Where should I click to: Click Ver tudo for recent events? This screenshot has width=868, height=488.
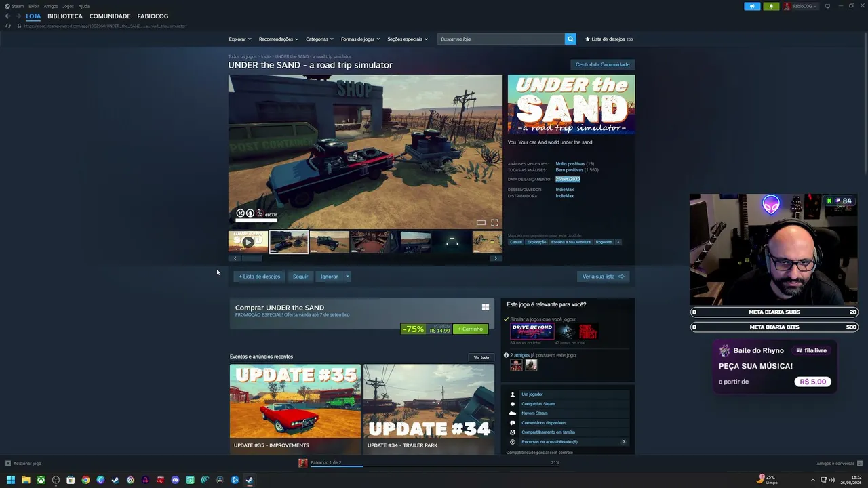(x=481, y=357)
